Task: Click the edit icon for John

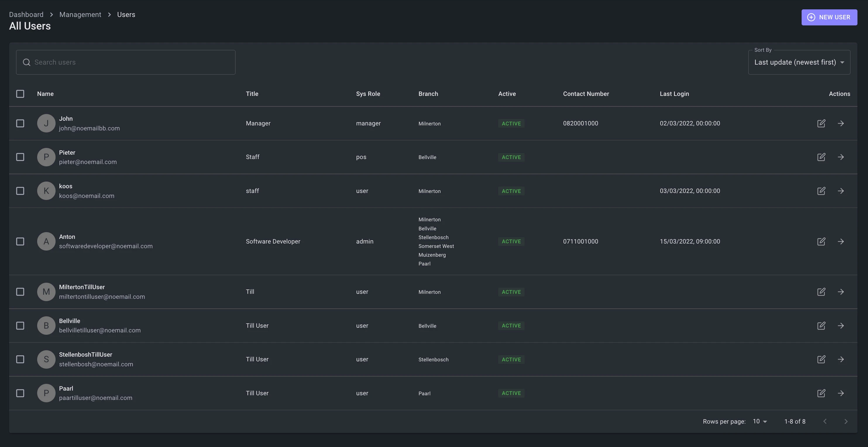Action: 821,123
